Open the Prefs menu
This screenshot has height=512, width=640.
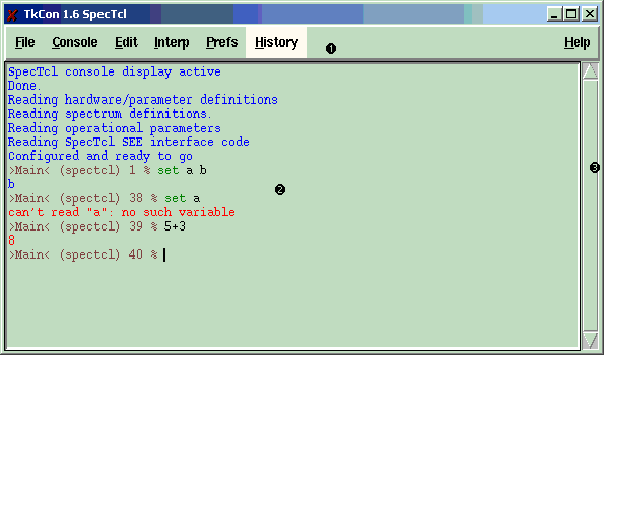coord(222,42)
